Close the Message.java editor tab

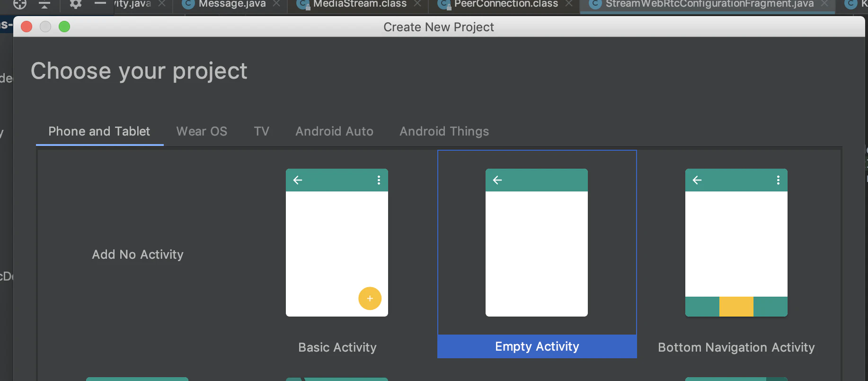tap(277, 4)
